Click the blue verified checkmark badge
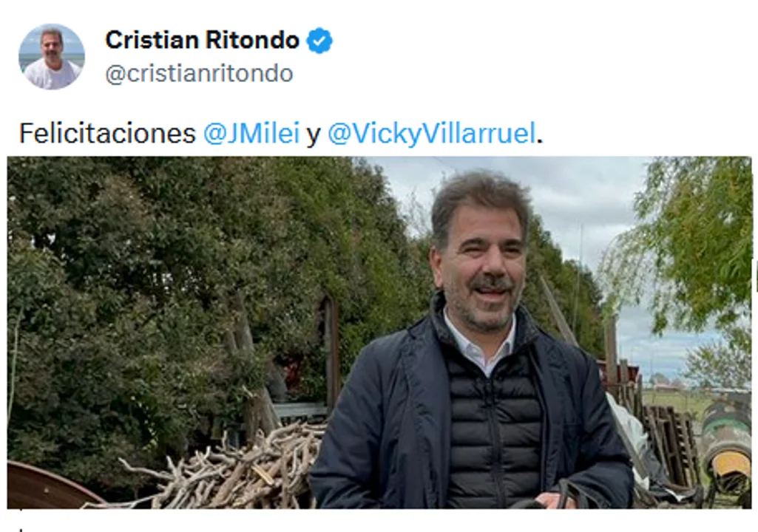This screenshot has height=532, width=758. point(319,40)
